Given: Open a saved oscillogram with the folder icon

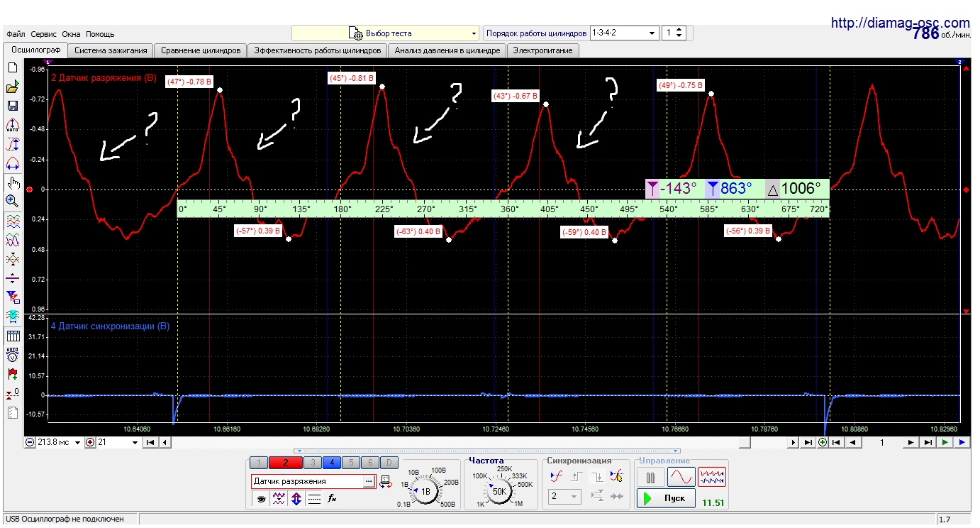Looking at the screenshot, I should [x=12, y=87].
